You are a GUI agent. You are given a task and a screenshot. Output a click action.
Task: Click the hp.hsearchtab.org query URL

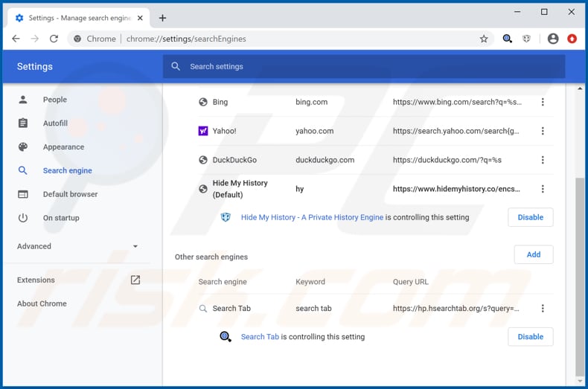[x=456, y=309]
